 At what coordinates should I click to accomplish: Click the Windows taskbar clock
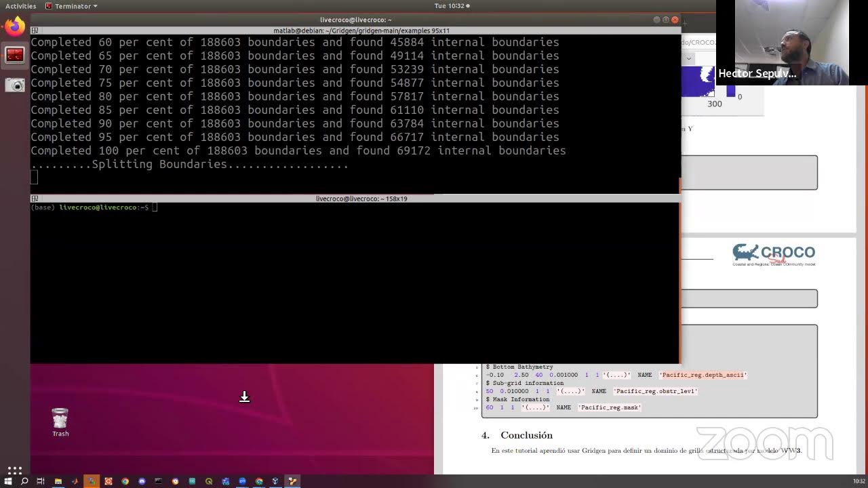click(859, 481)
